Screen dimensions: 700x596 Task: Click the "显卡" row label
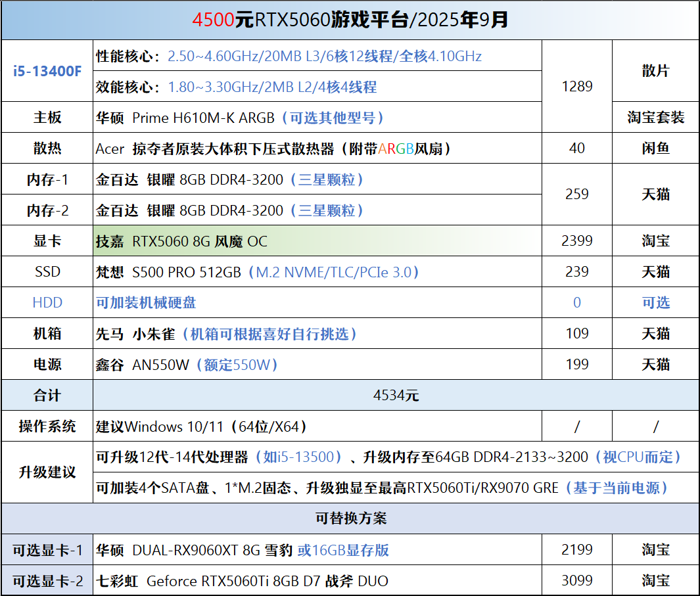point(47,241)
